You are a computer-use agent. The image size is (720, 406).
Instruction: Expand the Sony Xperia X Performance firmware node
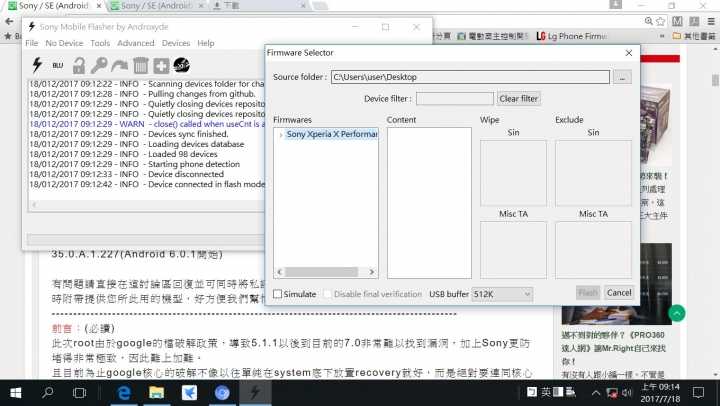coord(280,135)
